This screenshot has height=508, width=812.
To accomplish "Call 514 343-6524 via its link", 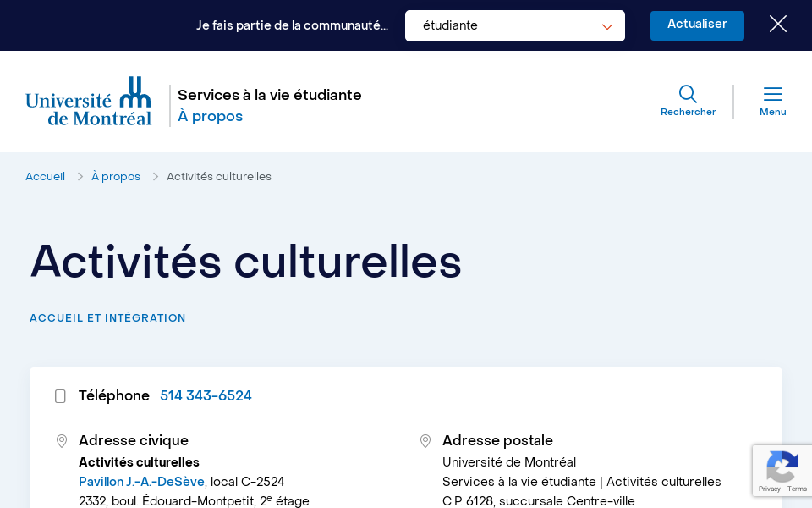I will (206, 396).
